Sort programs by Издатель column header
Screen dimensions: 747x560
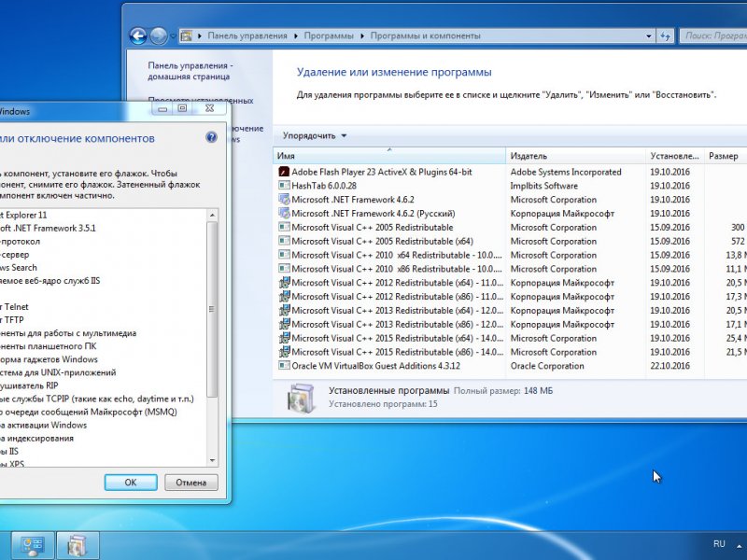pos(575,156)
